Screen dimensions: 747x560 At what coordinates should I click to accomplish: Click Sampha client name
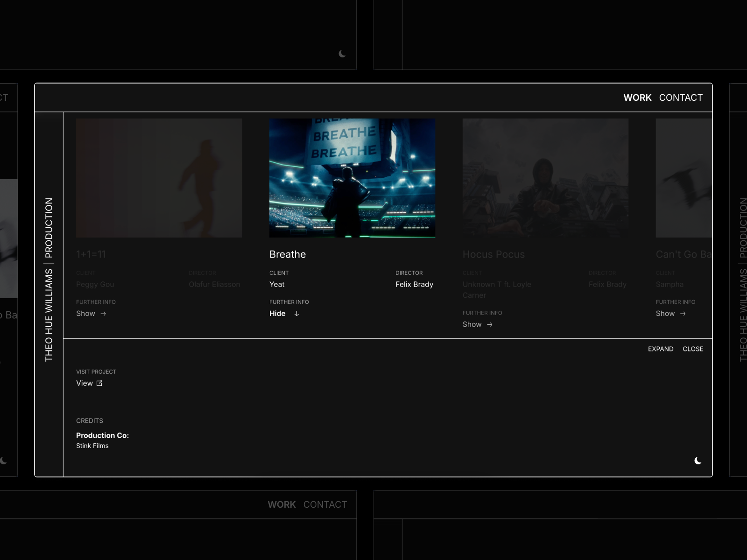(669, 284)
